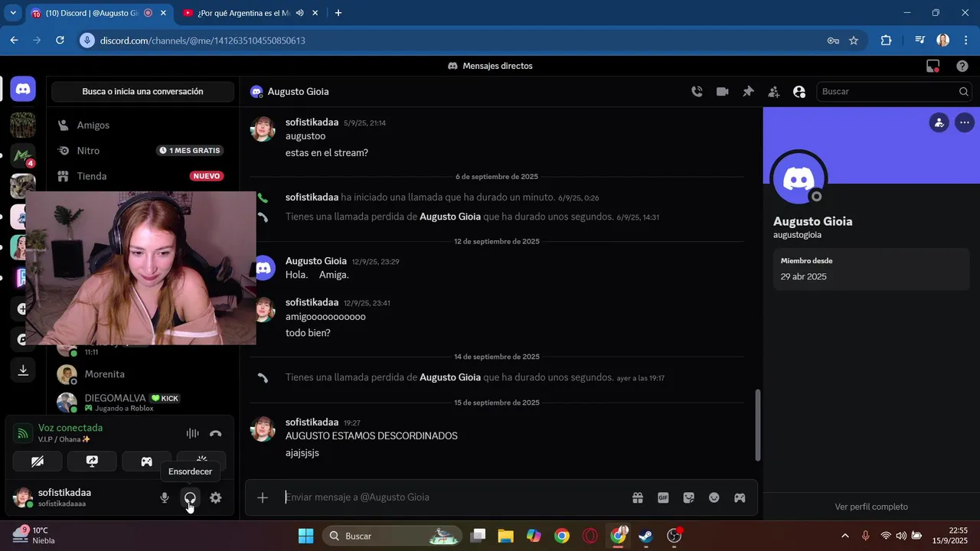Show hidden system tray icons chevron
Image resolution: width=980 pixels, height=551 pixels.
coord(844,536)
